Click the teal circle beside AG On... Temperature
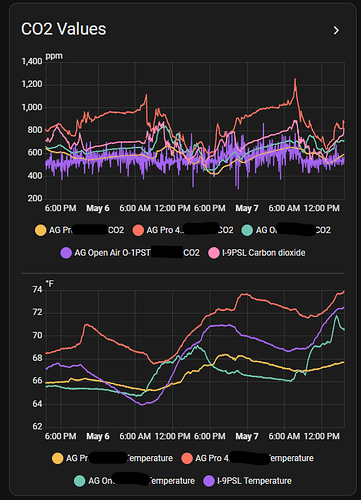The height and width of the screenshot is (500, 361). [x=80, y=481]
